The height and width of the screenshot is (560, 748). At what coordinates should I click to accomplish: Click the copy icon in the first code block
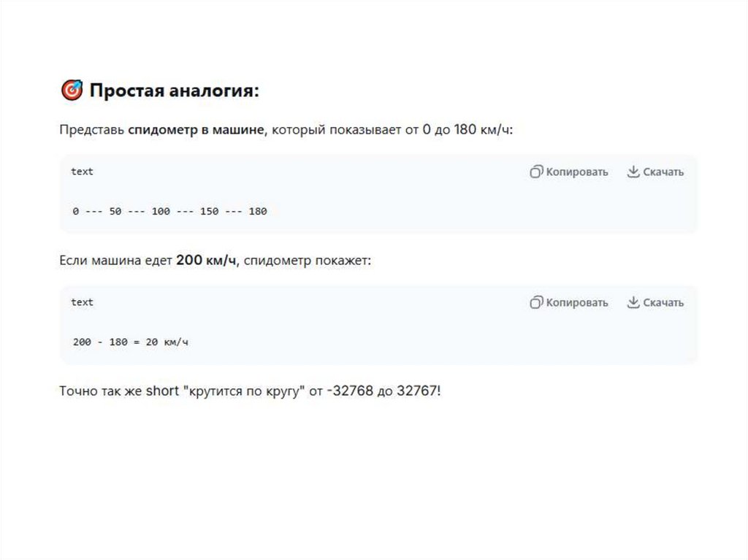tap(536, 172)
